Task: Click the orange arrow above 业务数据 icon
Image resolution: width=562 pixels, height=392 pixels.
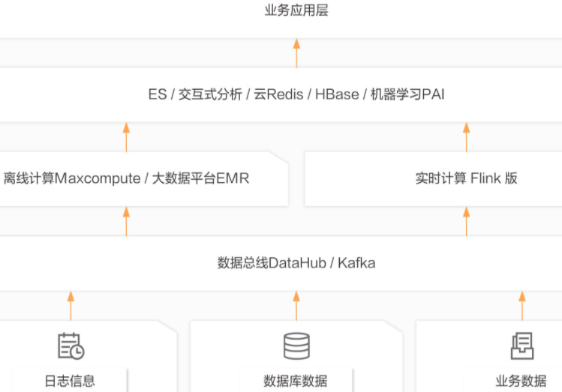Action: click(522, 306)
